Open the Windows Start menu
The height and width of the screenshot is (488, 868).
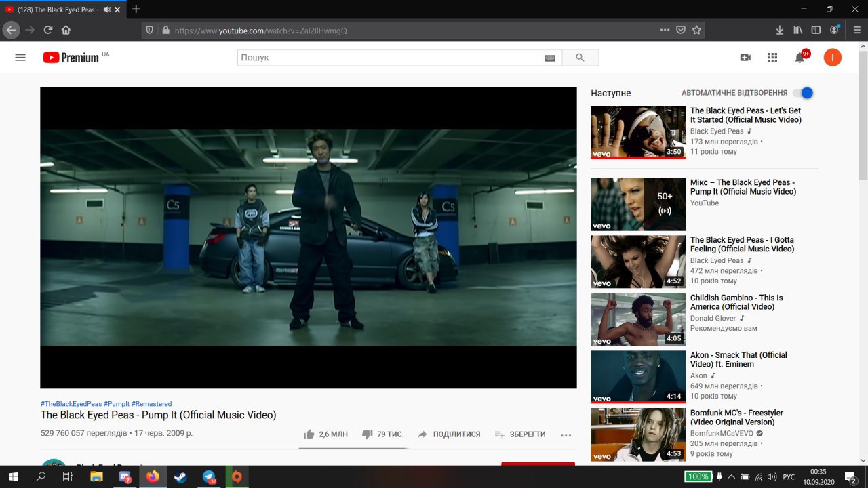pyautogui.click(x=14, y=476)
